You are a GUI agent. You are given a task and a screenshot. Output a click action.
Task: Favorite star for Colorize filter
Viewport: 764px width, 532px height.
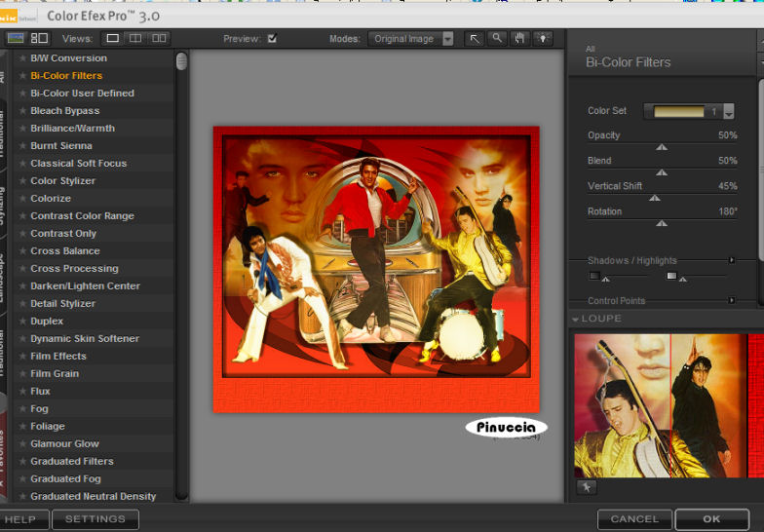[22, 199]
